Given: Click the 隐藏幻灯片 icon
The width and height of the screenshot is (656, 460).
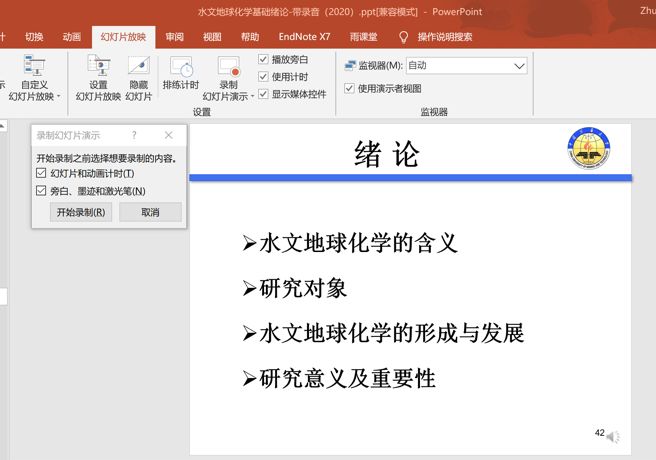Looking at the screenshot, I should (138, 67).
